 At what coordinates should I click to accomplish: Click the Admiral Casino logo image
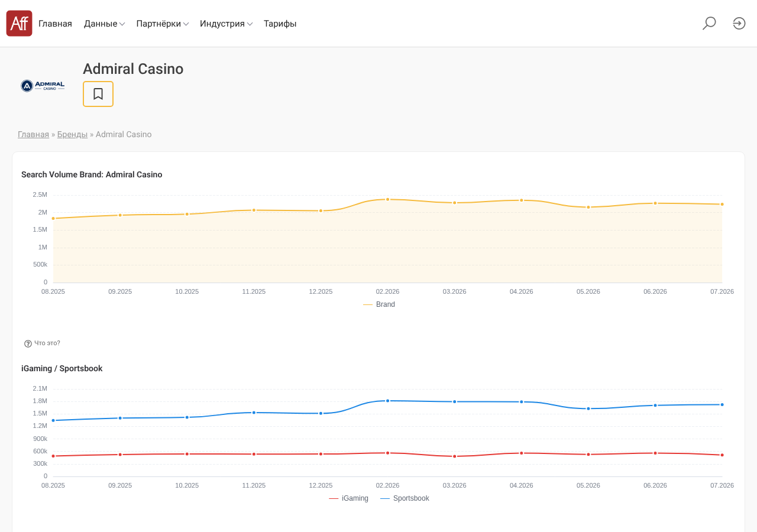tap(43, 86)
